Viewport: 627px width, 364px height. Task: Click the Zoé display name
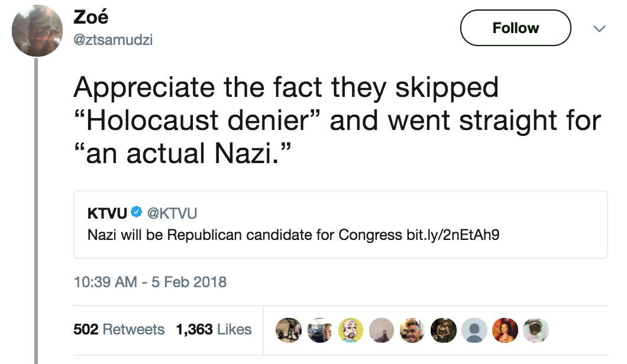(x=91, y=18)
